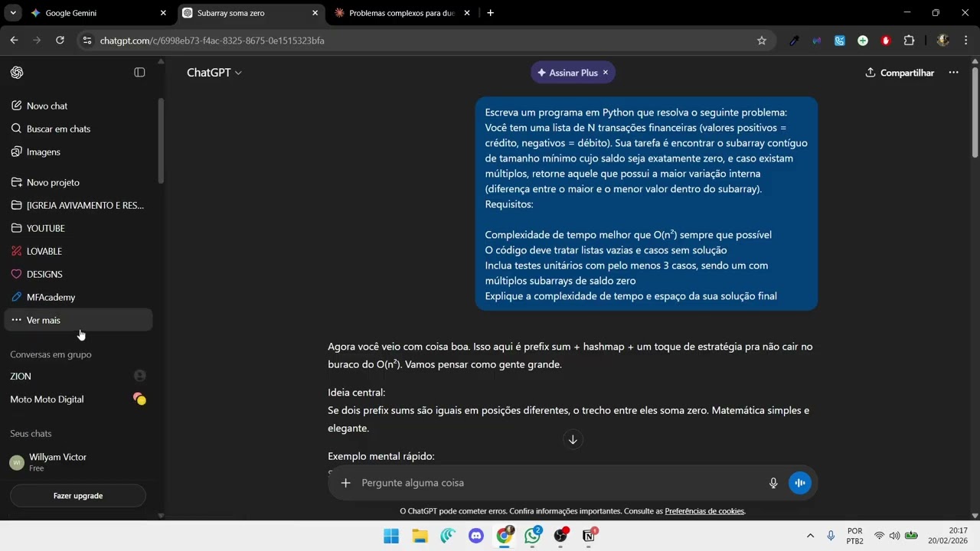This screenshot has width=980, height=551.
Task: Open the conversation options three-dot menu
Action: (953, 73)
